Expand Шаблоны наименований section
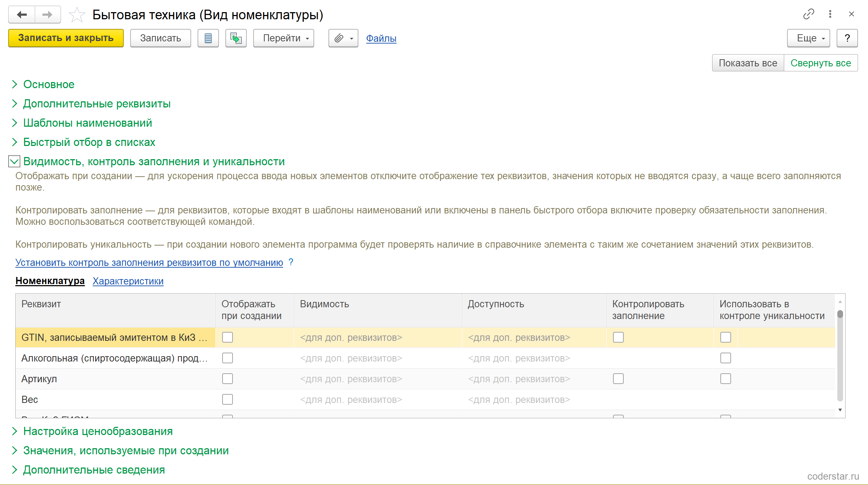 87,123
